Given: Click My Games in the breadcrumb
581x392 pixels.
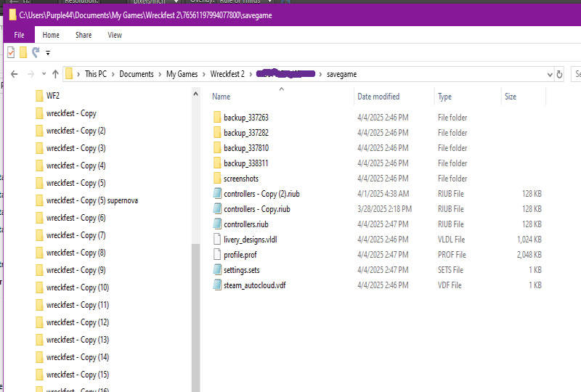Looking at the screenshot, I should (182, 74).
